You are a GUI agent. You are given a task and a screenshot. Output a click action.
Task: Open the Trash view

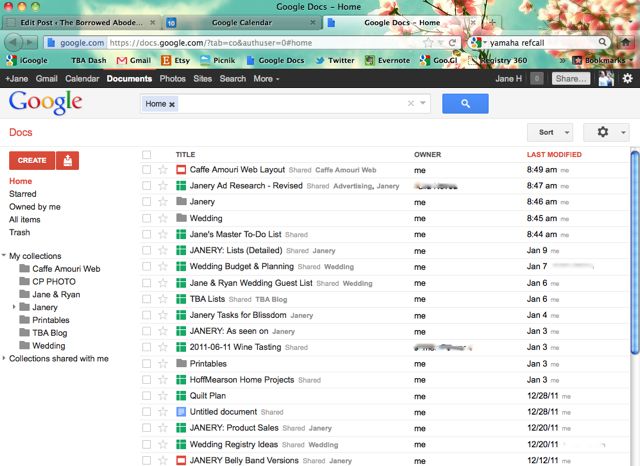pos(20,232)
